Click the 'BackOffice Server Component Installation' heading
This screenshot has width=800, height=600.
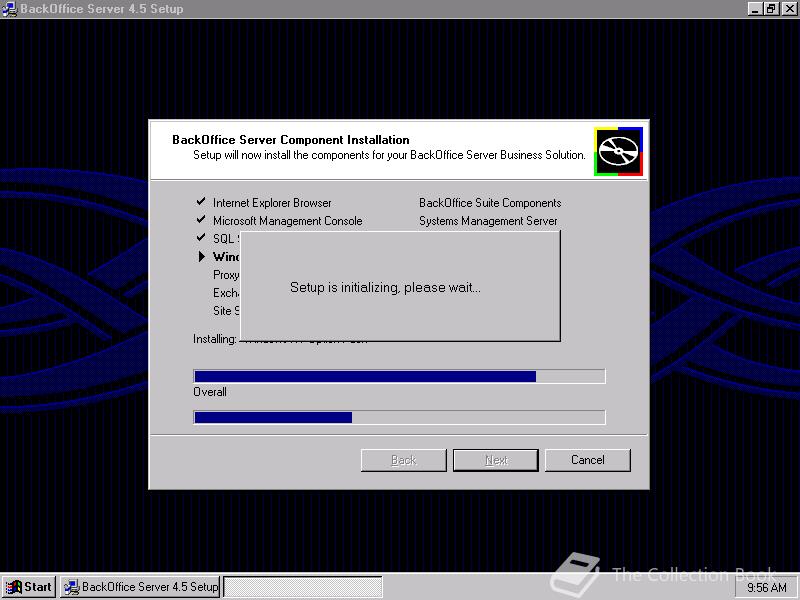tap(291, 140)
